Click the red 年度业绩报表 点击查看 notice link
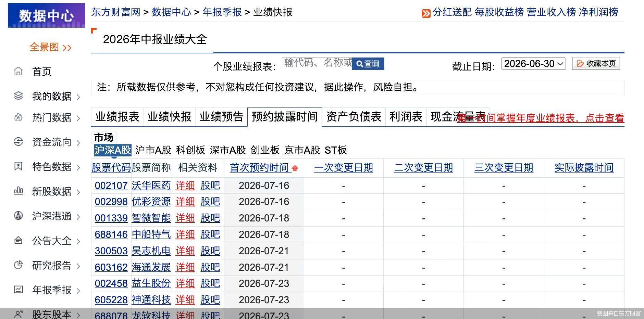Viewport: 644px width, 319px height. click(x=541, y=118)
